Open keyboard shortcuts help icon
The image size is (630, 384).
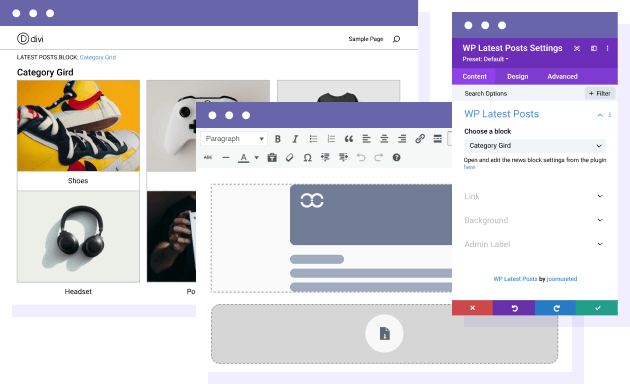tap(397, 157)
